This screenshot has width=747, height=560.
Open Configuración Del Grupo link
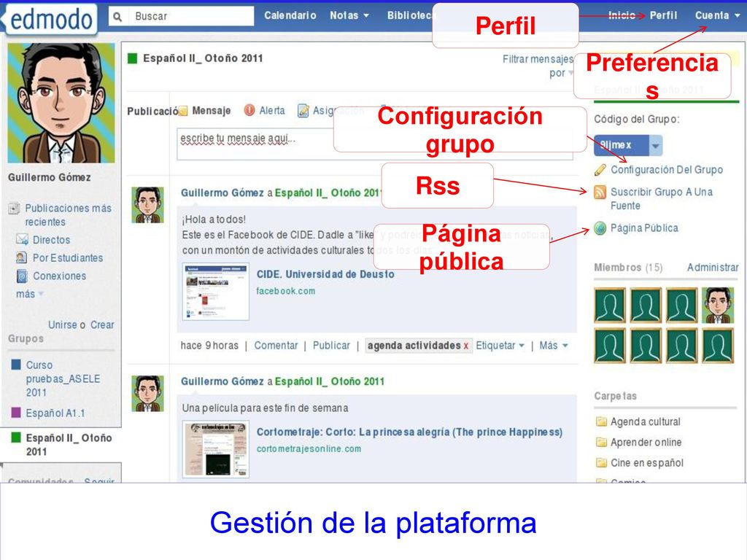coord(667,169)
